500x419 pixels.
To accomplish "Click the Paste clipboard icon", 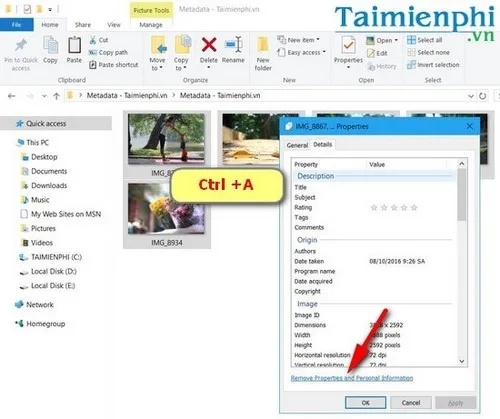I will point(74,45).
